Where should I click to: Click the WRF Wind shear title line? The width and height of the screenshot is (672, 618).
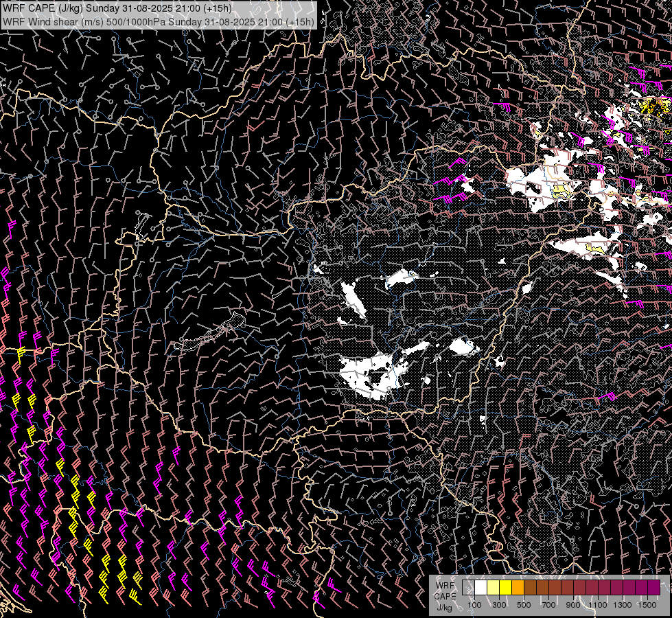159,22
